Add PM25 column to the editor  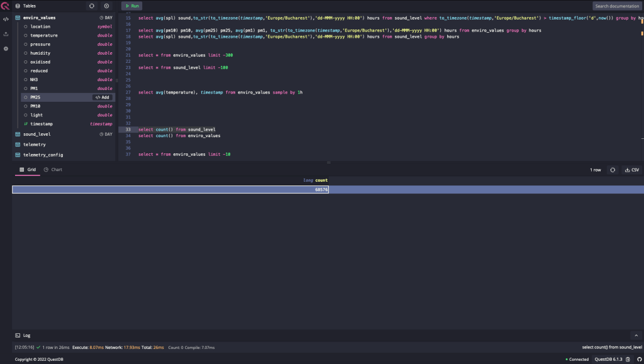click(103, 97)
